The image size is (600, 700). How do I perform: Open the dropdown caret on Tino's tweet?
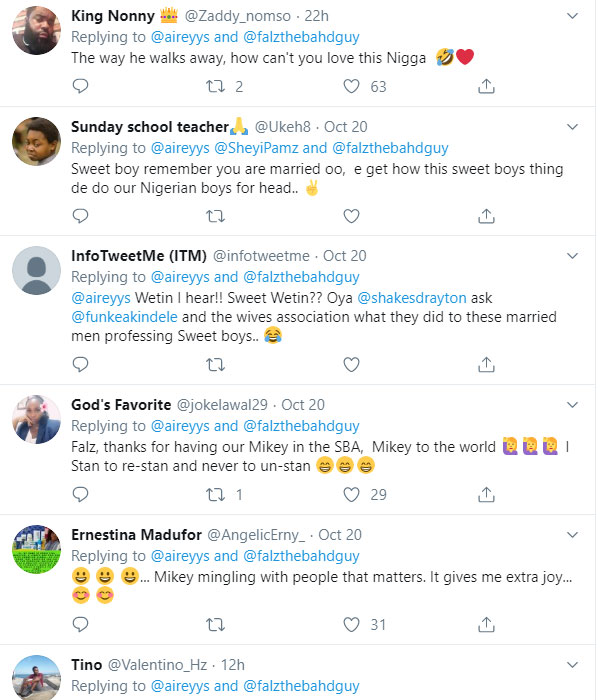click(x=572, y=664)
